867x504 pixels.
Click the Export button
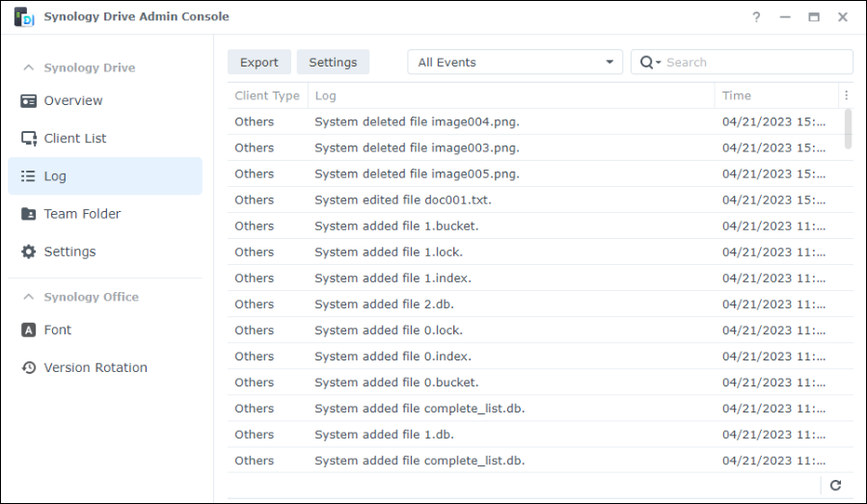click(258, 62)
